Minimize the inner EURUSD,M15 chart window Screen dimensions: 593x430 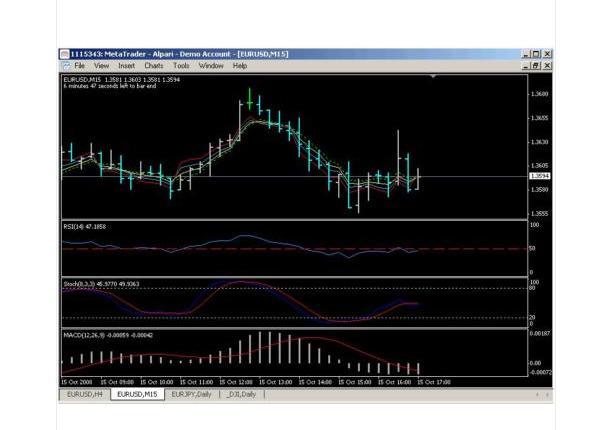point(526,66)
